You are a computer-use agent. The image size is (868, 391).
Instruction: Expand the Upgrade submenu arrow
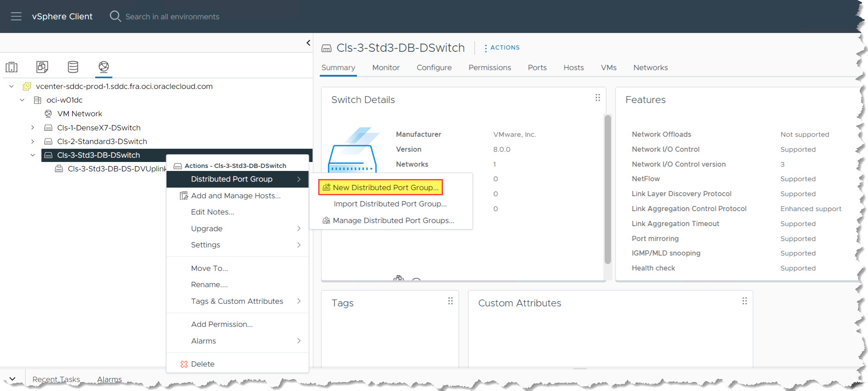click(x=299, y=229)
